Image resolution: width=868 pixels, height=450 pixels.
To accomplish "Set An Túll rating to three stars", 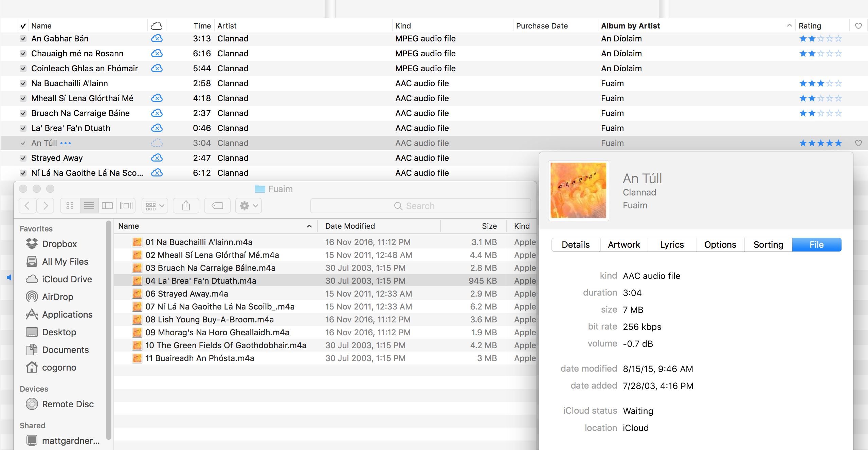I will click(820, 143).
